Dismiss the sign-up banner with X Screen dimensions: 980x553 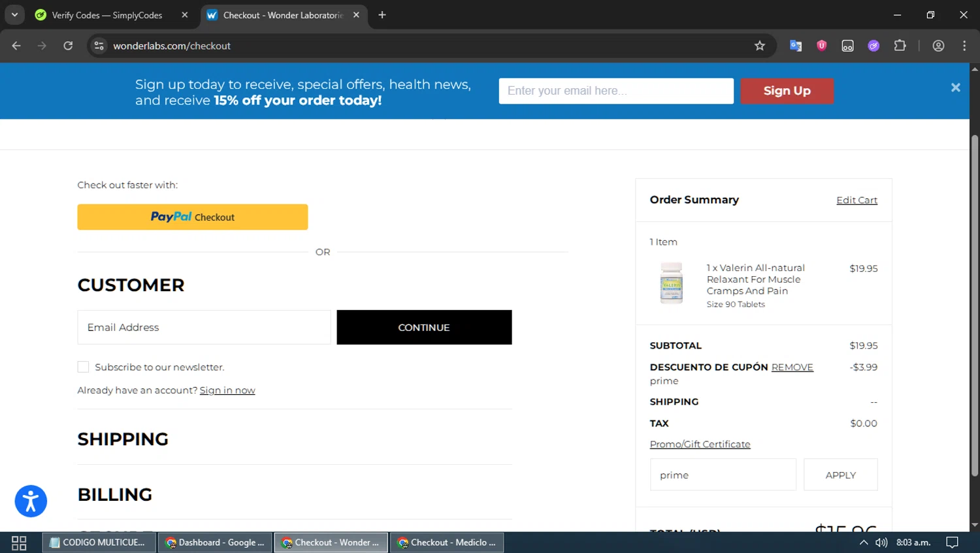click(955, 87)
